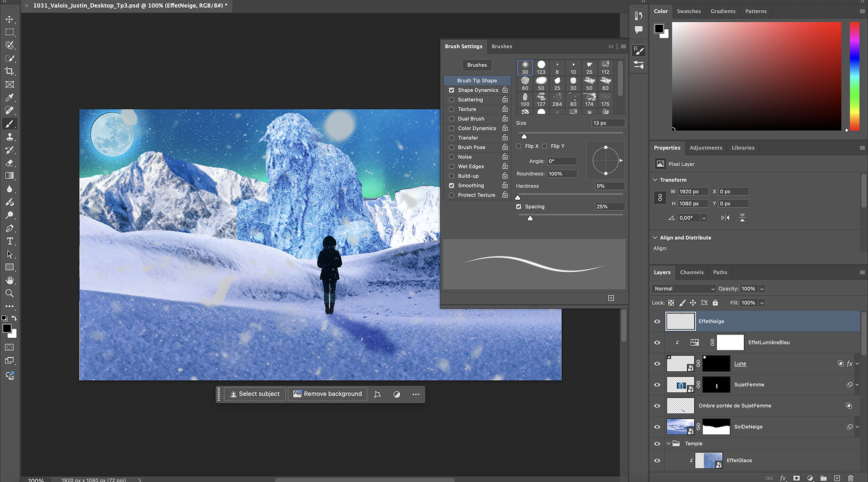Click the Select subject button
This screenshot has height=482, width=868.
254,394
